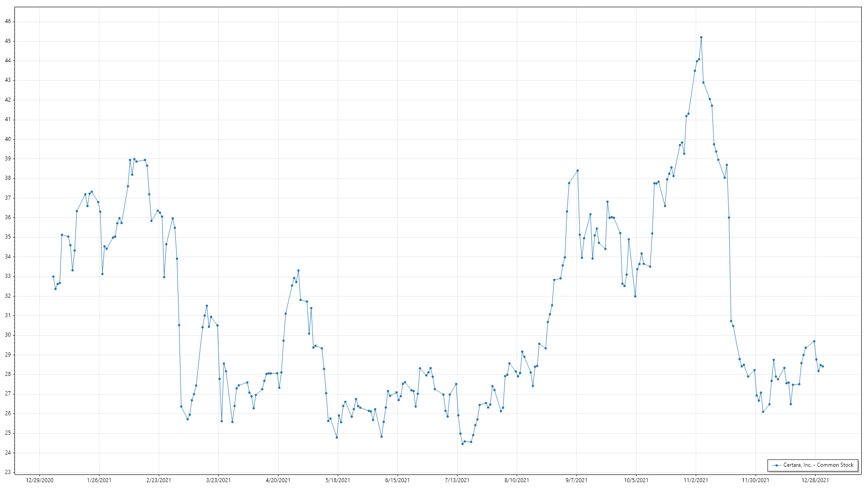Screen dimensions: 868x488
Task: Click the 12/28/2021 x-axis date label
Action: click(815, 480)
